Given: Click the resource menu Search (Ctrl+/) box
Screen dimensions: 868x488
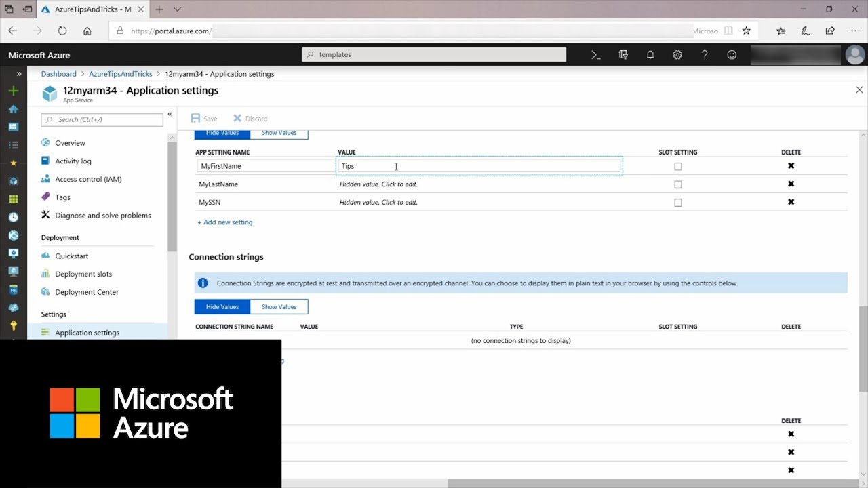Looking at the screenshot, I should [x=102, y=119].
